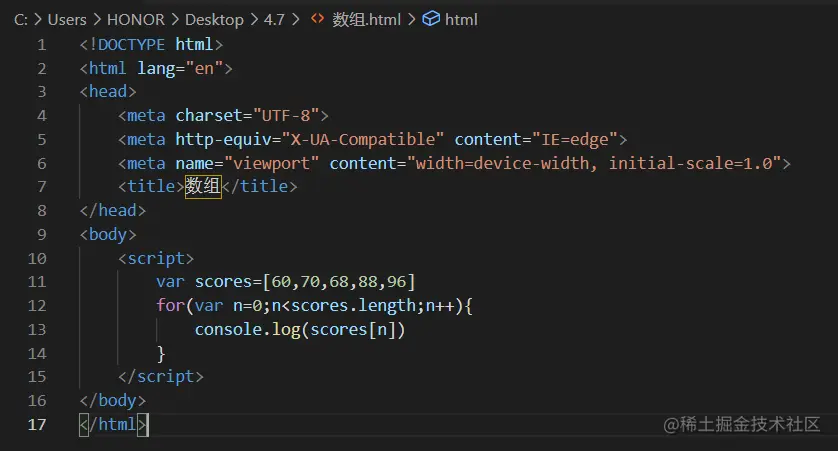
Task: Click 'n<scores.length' loop condition
Action: click(x=343, y=306)
